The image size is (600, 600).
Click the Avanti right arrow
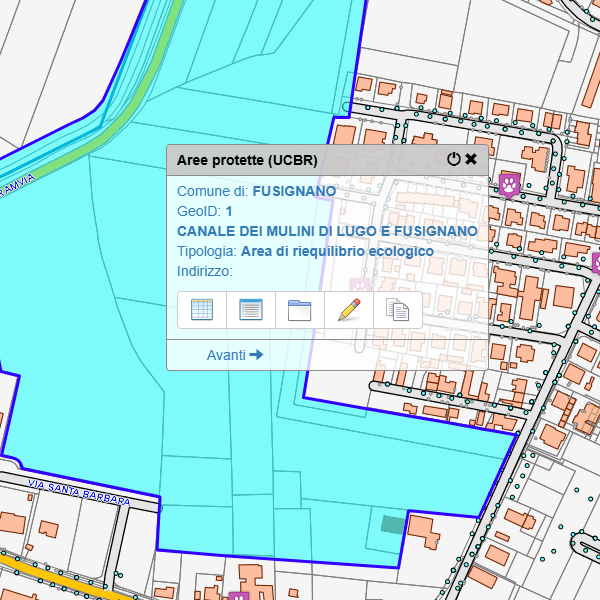pyautogui.click(x=257, y=355)
